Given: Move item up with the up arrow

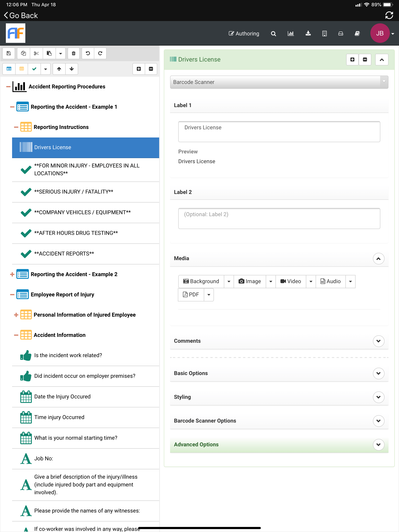Looking at the screenshot, I should (59, 69).
